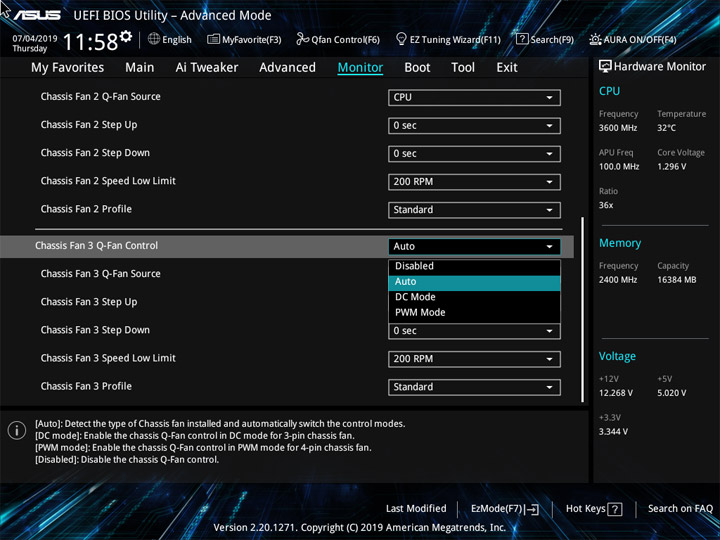Select Chassis Fan 3 Step Up row label
Viewport: 720px width, 540px height.
point(89,302)
